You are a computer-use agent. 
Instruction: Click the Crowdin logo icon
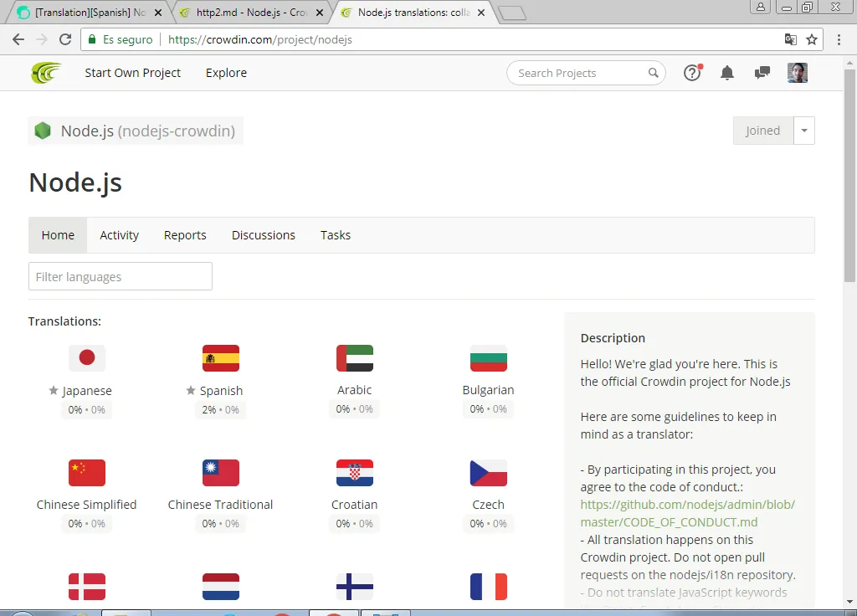pyautogui.click(x=46, y=73)
